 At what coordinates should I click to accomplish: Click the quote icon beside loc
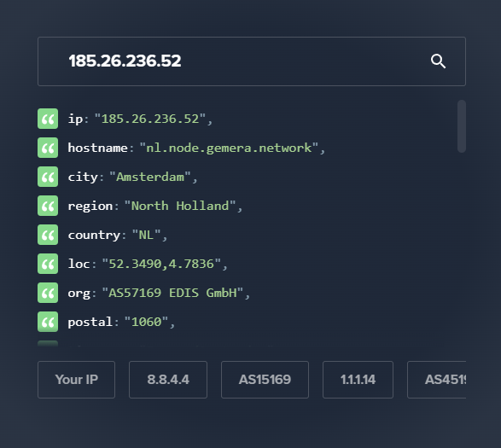[48, 264]
